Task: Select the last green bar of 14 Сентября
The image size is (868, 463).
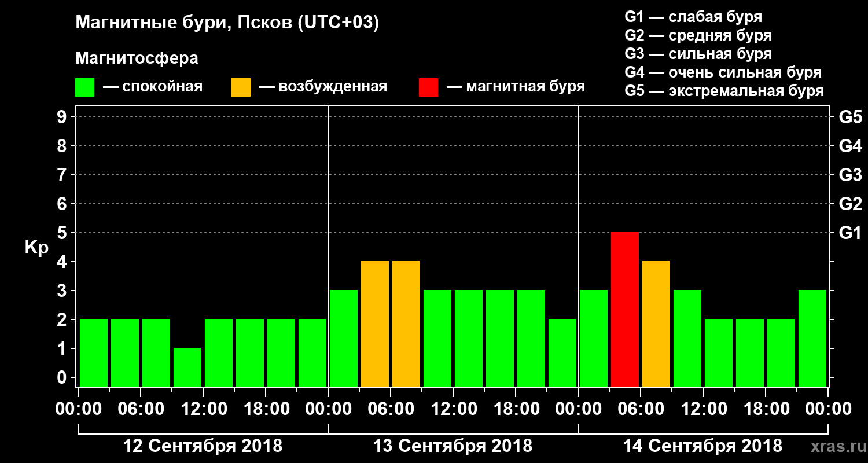Action: coord(812,339)
